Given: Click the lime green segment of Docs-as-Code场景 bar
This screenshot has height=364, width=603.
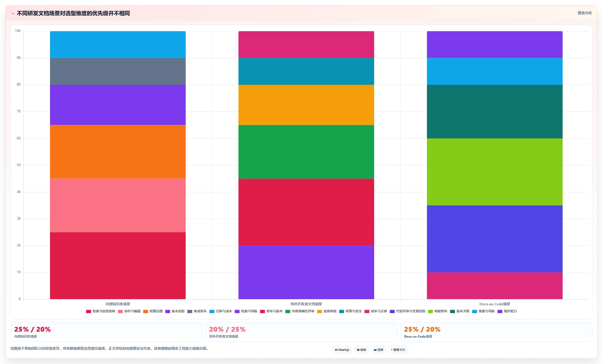Looking at the screenshot, I should click(x=495, y=172).
